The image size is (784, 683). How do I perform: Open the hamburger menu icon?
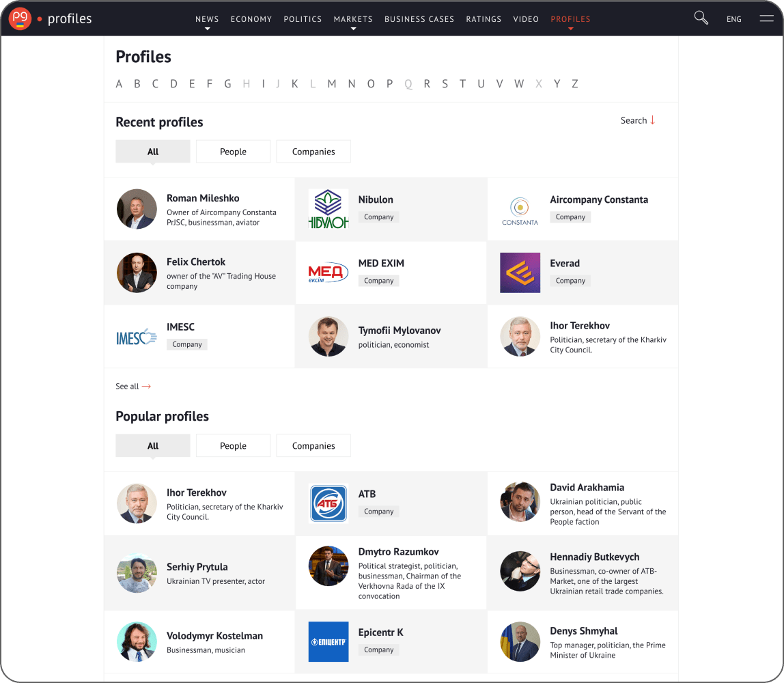click(766, 18)
